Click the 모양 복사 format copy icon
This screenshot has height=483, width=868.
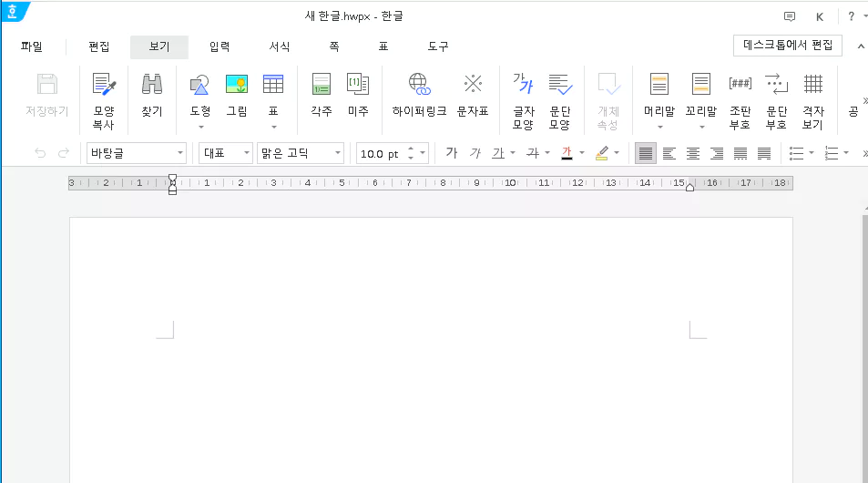pyautogui.click(x=104, y=85)
